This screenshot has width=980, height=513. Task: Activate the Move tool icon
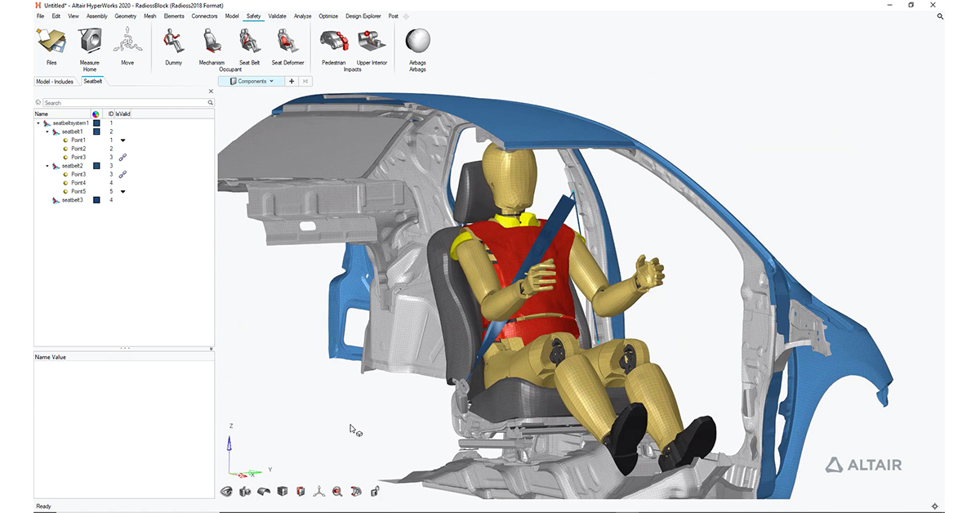click(127, 40)
